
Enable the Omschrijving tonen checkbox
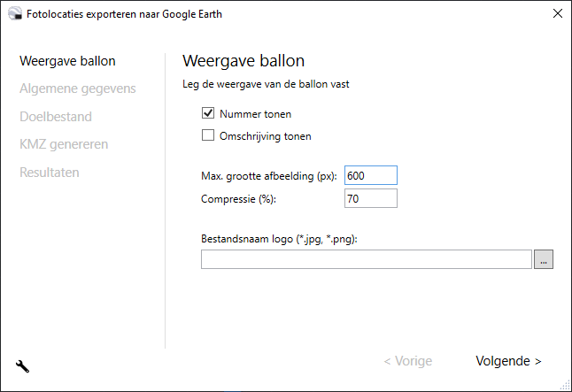[208, 136]
